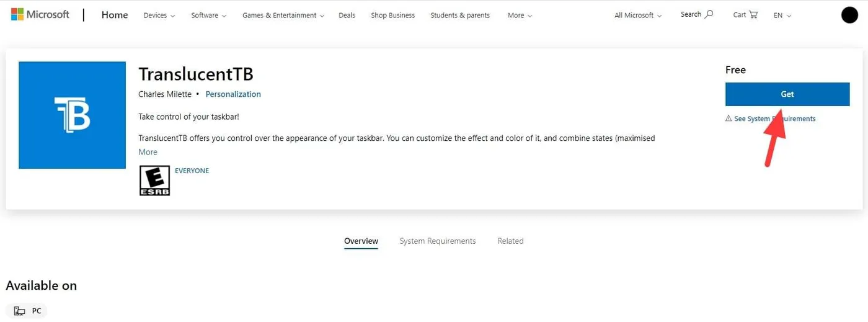This screenshot has height=322, width=868.
Task: Open the EN language selector
Action: click(782, 16)
